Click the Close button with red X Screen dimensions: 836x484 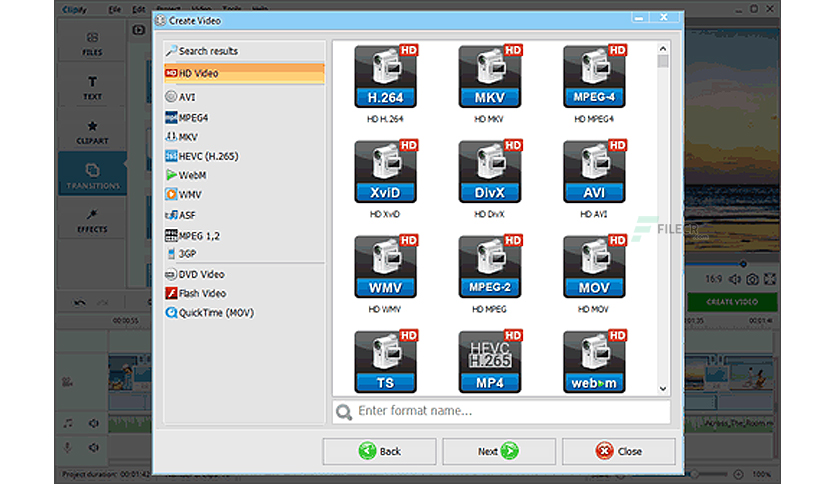tap(618, 451)
